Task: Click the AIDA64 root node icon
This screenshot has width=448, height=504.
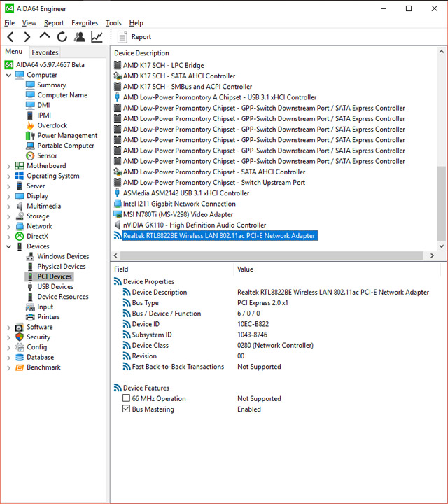Action: [9, 65]
